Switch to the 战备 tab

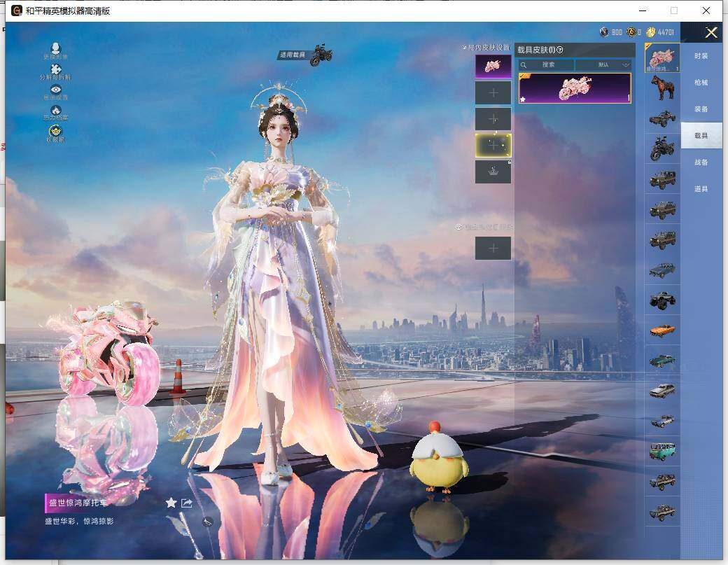point(701,162)
